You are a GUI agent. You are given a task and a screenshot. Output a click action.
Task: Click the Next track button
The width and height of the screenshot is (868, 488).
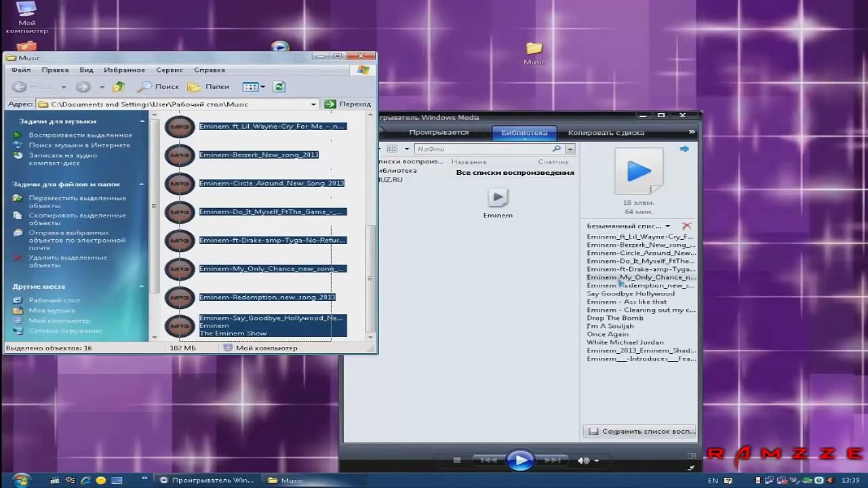tap(553, 460)
